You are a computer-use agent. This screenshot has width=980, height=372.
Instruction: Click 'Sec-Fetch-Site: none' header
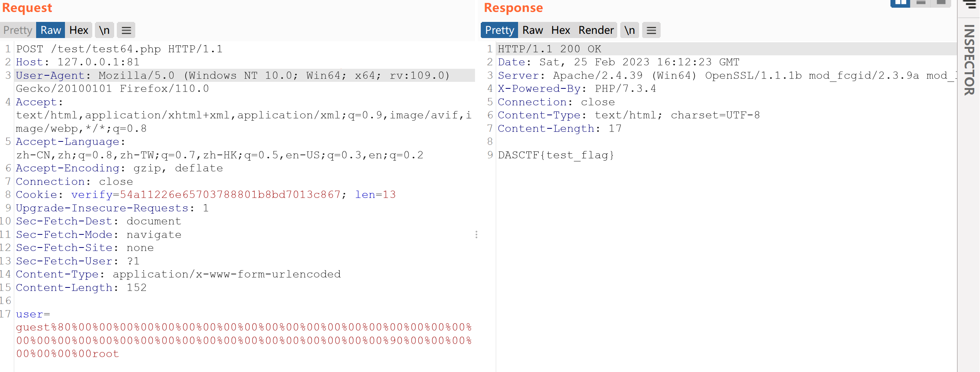click(85, 248)
